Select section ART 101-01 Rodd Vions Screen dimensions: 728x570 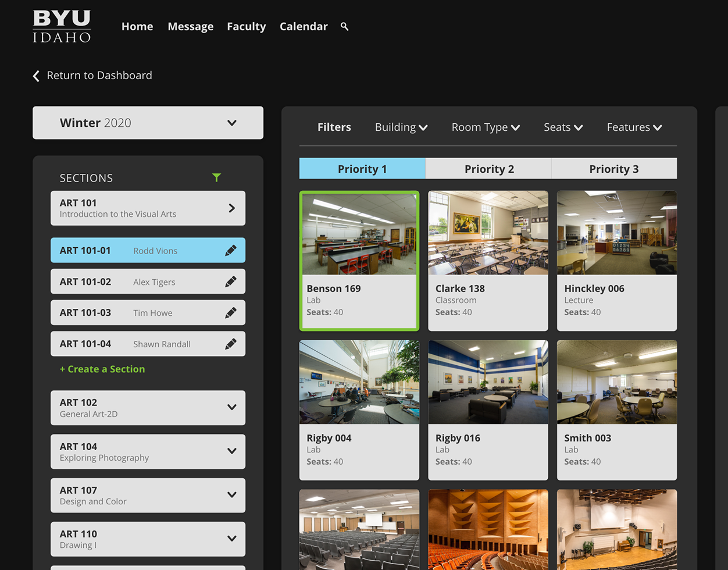pyautogui.click(x=148, y=251)
